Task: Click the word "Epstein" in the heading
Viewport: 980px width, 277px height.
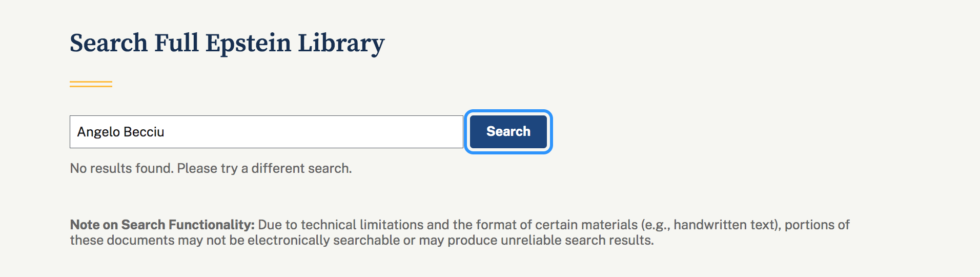Action: [248, 43]
